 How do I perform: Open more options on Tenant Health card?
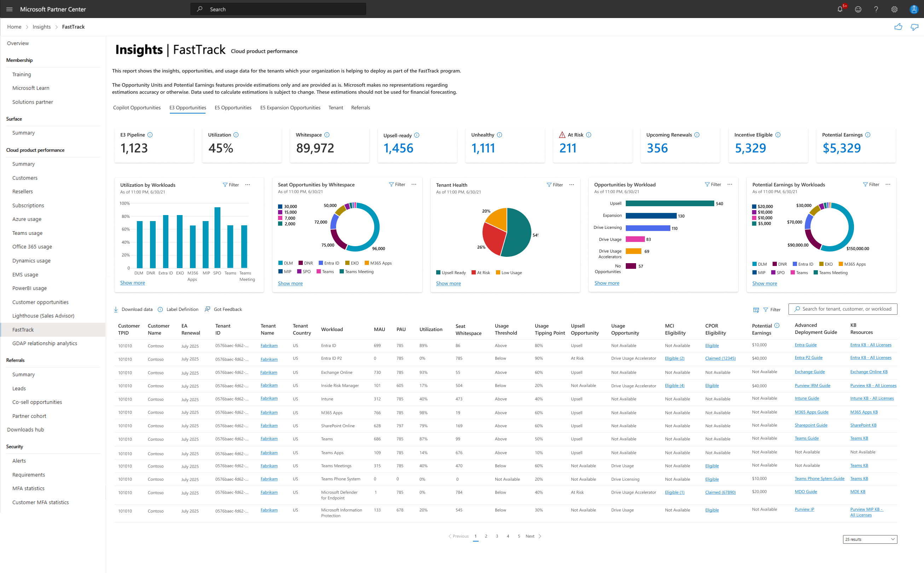click(x=572, y=185)
